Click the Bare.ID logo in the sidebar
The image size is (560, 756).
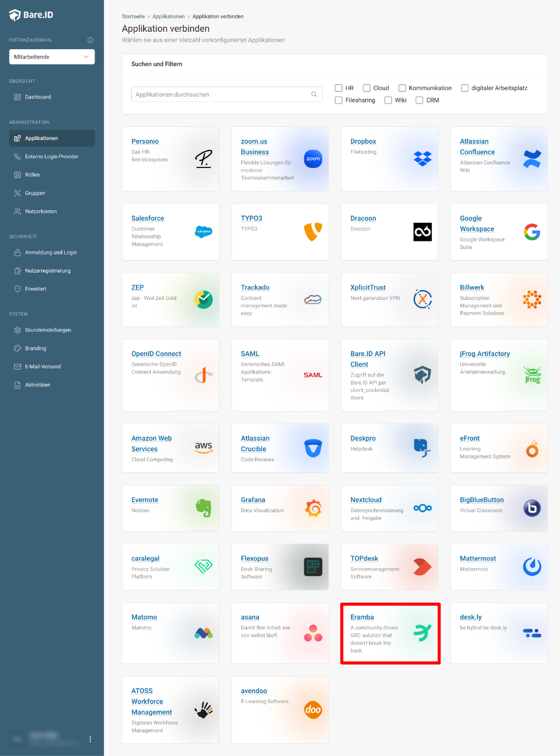tap(31, 15)
